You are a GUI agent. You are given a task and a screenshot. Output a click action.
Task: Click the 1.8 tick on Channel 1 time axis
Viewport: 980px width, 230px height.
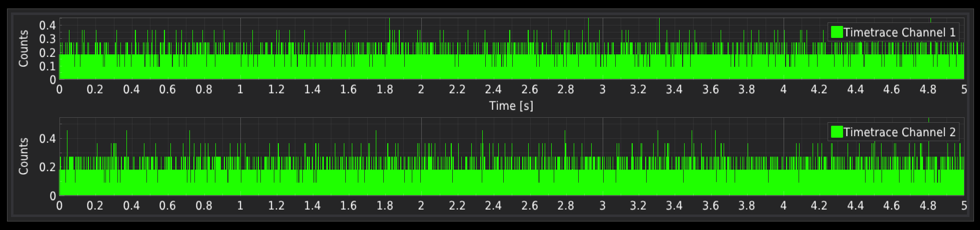(385, 90)
